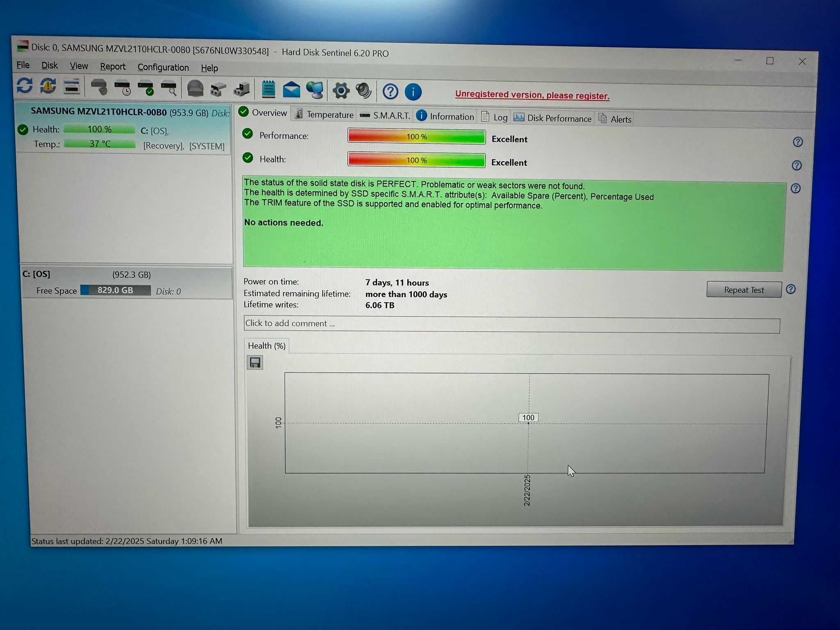The image size is (840, 630).
Task: Click help icon beside Performance rating
Action: pos(798,142)
